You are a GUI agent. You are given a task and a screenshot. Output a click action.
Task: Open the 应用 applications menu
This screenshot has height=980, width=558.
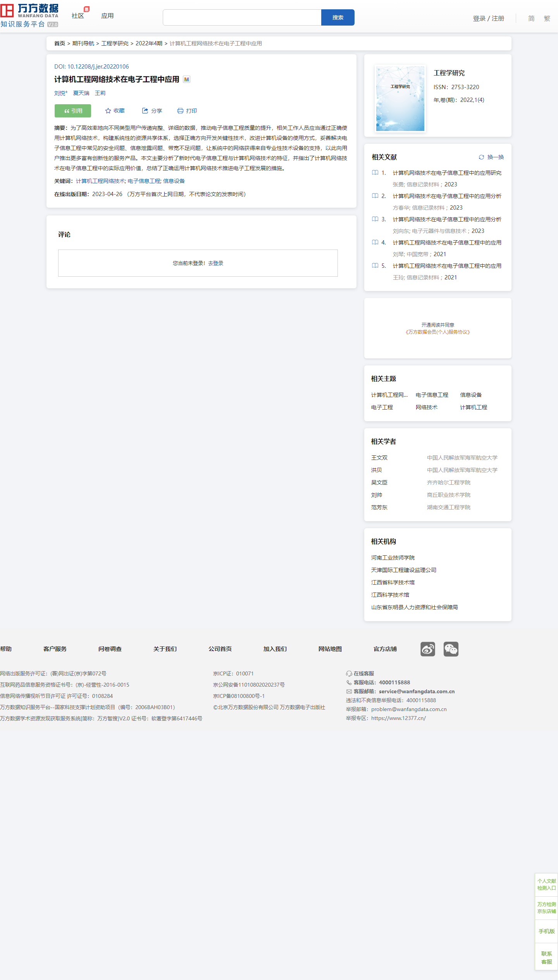107,16
